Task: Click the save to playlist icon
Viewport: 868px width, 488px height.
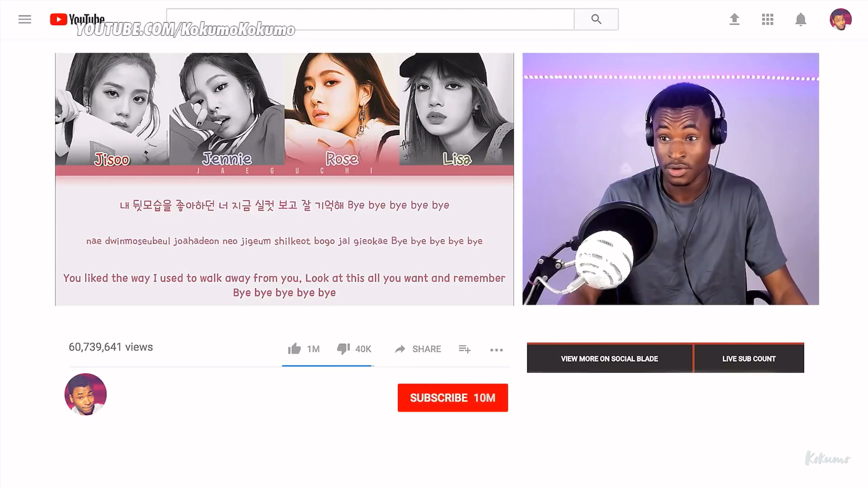Action: [465, 349]
